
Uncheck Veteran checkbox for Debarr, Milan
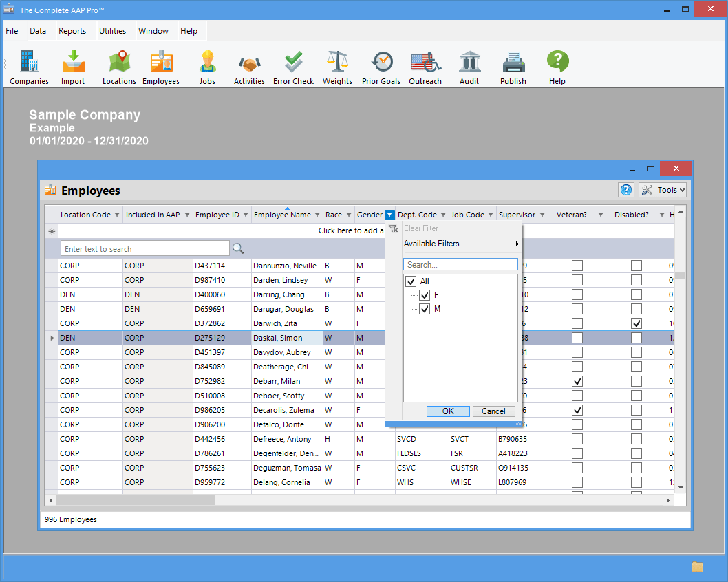point(577,381)
